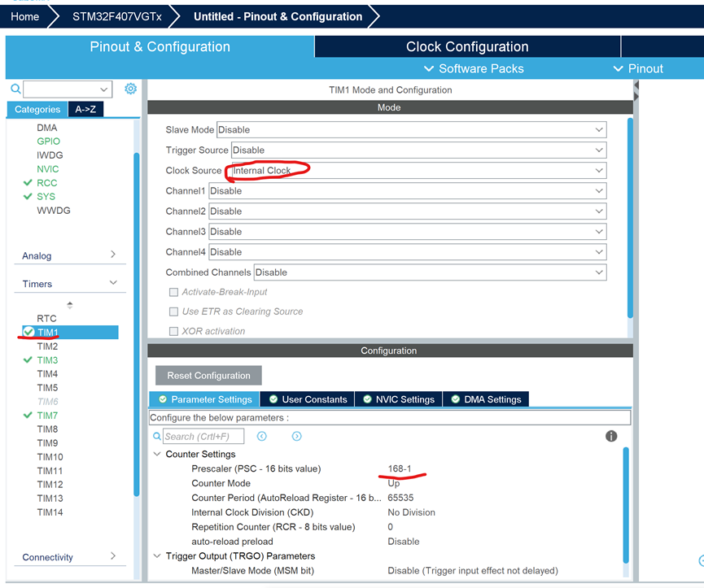Toggle Use ETR as Clearing Source checkbox
This screenshot has width=704, height=588.
tap(173, 311)
